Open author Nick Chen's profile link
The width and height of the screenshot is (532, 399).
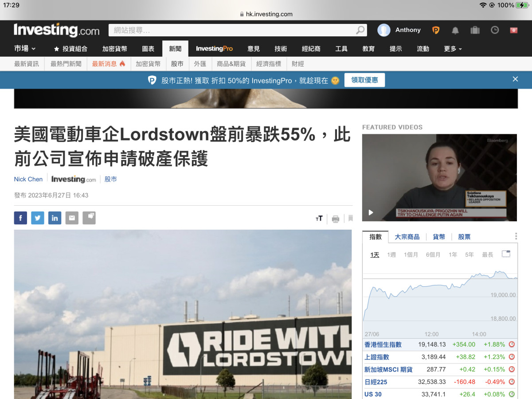tap(28, 179)
